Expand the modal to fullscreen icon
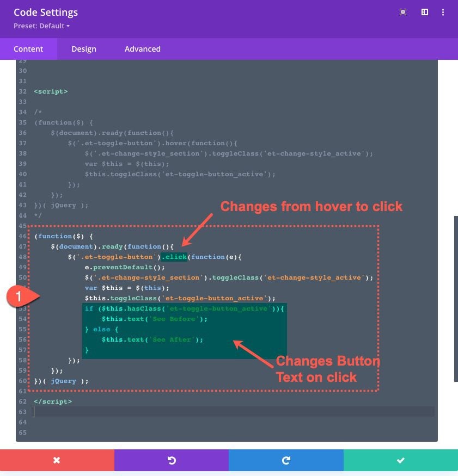This screenshot has height=476, width=458. 403,12
